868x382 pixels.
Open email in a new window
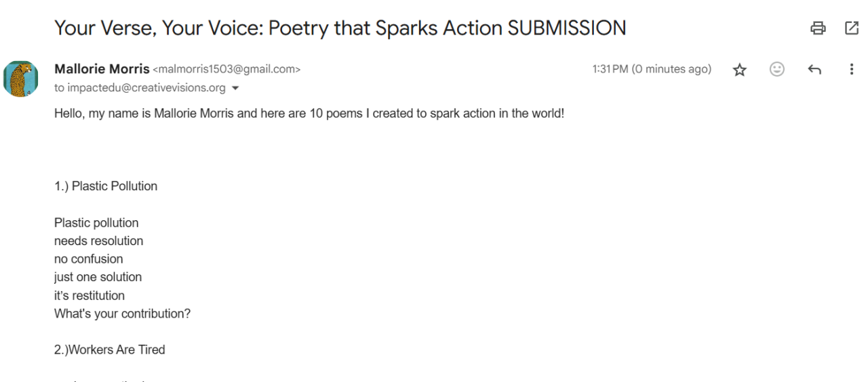click(x=852, y=28)
